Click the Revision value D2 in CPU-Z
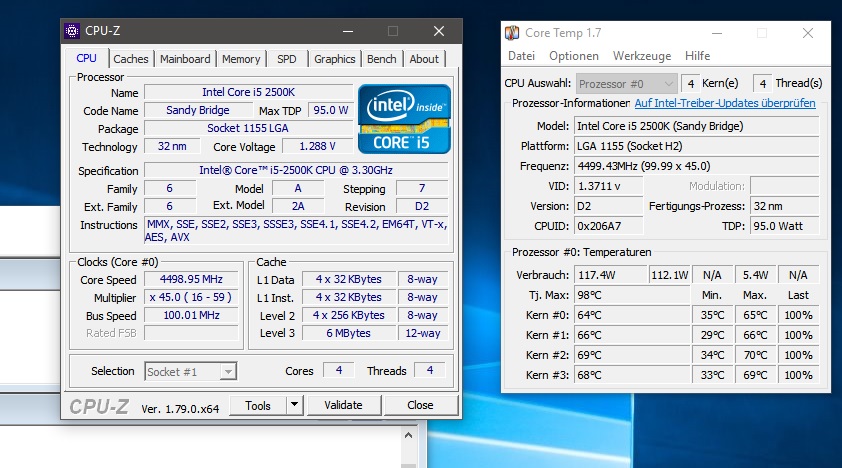Image resolution: width=842 pixels, height=468 pixels. click(x=422, y=206)
